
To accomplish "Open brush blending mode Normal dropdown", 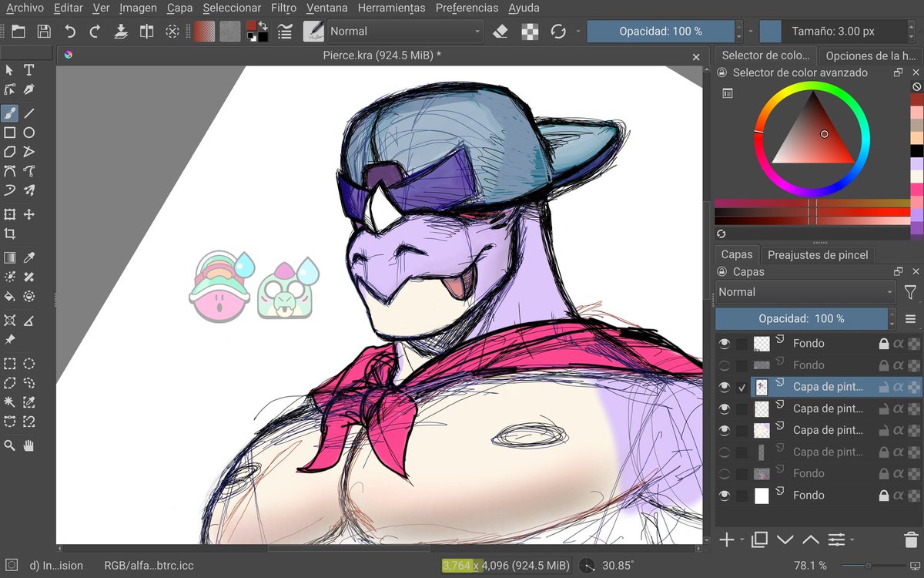I will pos(405,32).
